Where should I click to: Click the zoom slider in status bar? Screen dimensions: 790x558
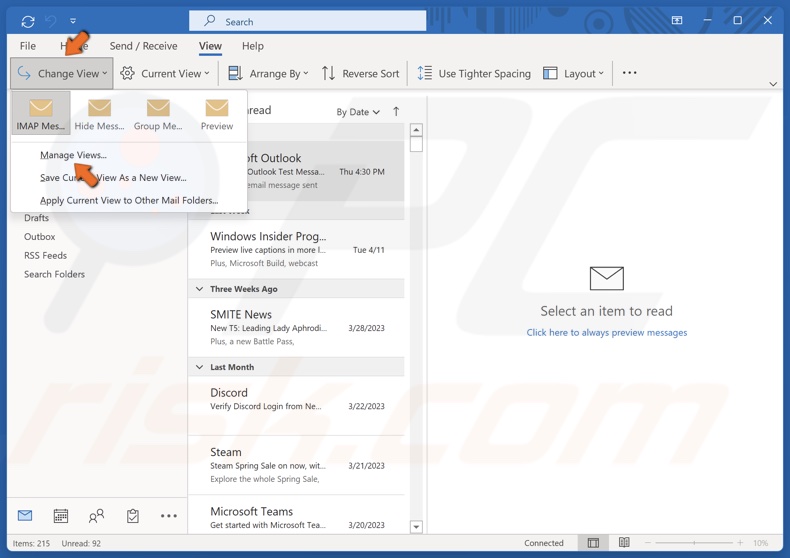694,542
